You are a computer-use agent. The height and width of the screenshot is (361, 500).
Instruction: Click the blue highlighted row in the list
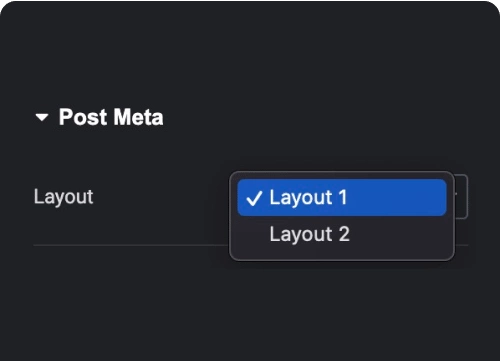[x=342, y=197]
